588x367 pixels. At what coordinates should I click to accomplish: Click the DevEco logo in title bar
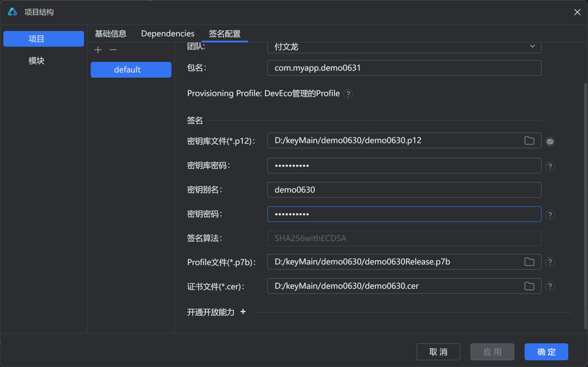click(x=12, y=12)
